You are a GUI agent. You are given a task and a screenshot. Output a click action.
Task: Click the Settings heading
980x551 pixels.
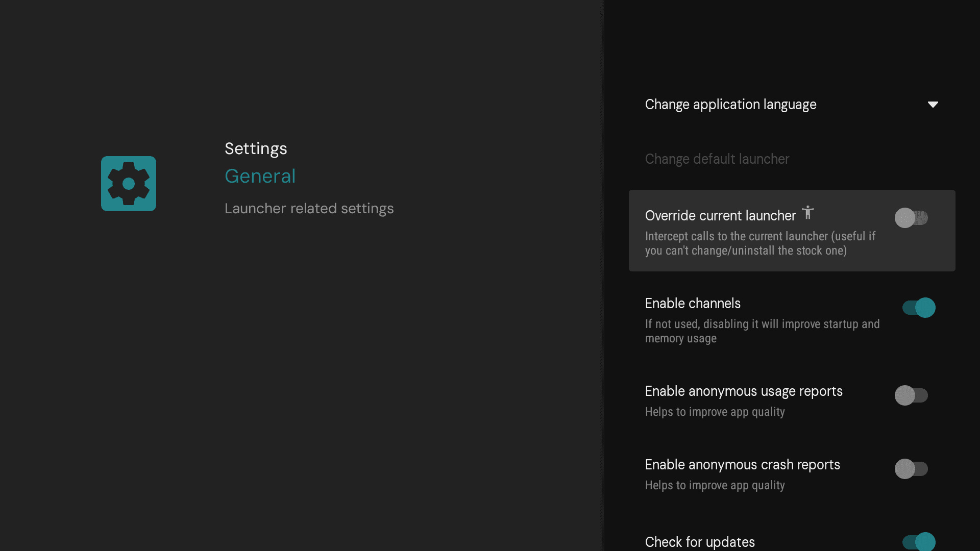255,148
